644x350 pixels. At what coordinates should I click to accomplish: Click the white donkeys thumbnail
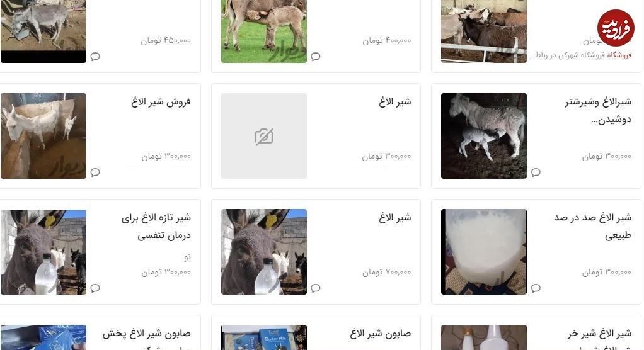click(x=43, y=136)
